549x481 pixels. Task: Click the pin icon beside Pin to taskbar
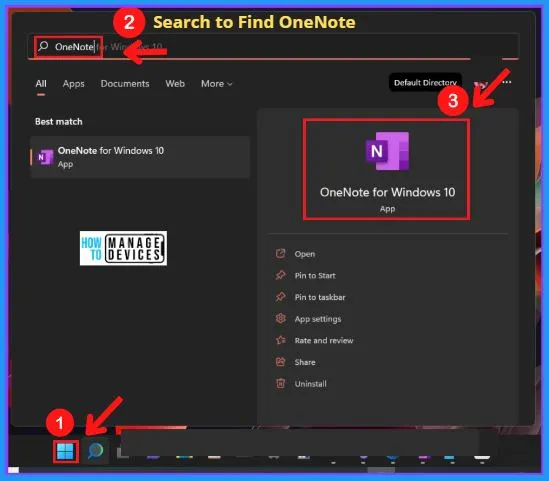tap(280, 297)
